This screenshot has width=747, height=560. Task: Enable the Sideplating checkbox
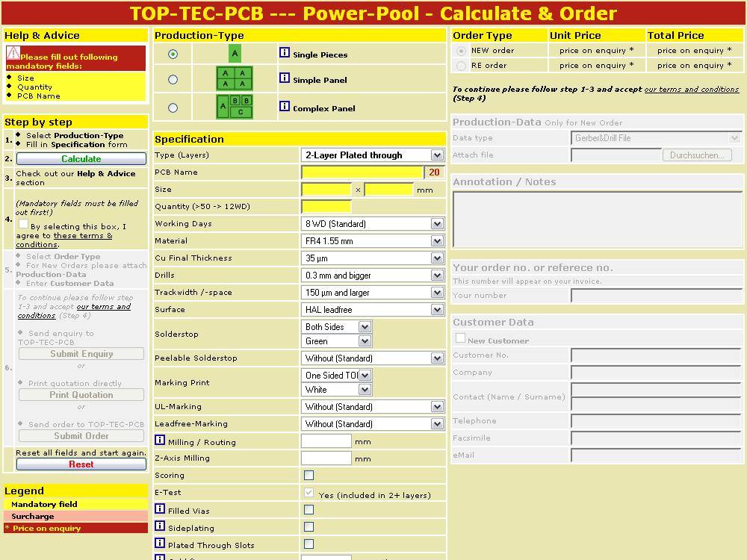(x=309, y=526)
